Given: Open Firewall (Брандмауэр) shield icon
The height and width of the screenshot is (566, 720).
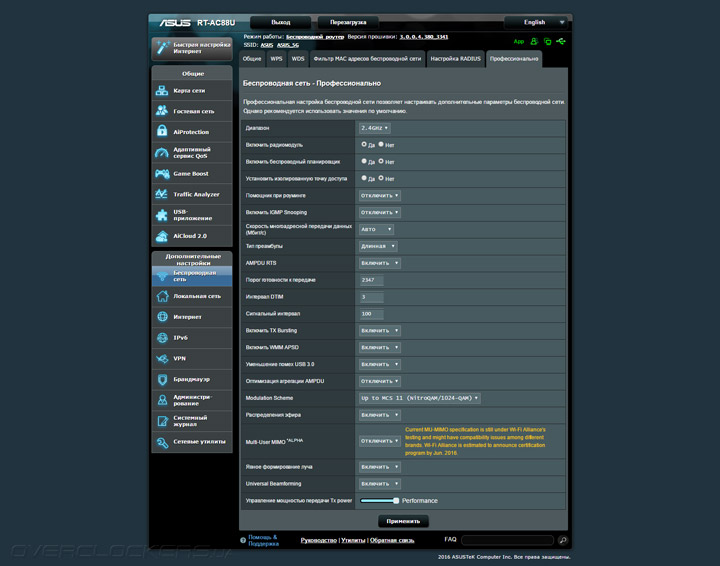Looking at the screenshot, I should tap(162, 380).
